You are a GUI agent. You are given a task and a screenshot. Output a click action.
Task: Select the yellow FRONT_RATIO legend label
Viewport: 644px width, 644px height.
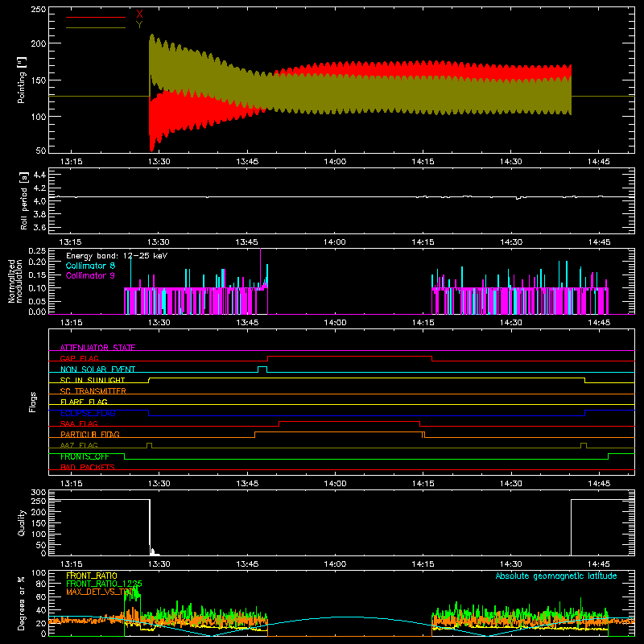pos(92,576)
